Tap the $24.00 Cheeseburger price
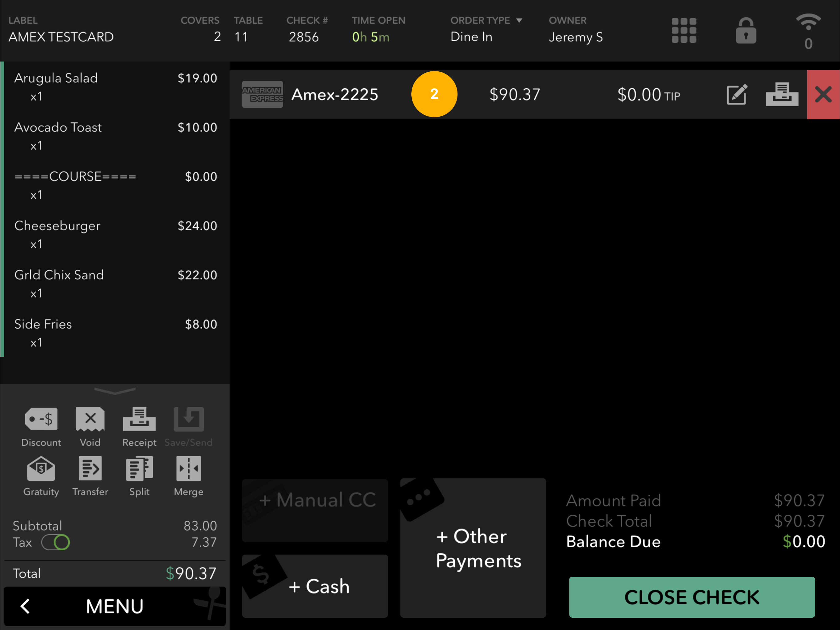 pos(197,226)
